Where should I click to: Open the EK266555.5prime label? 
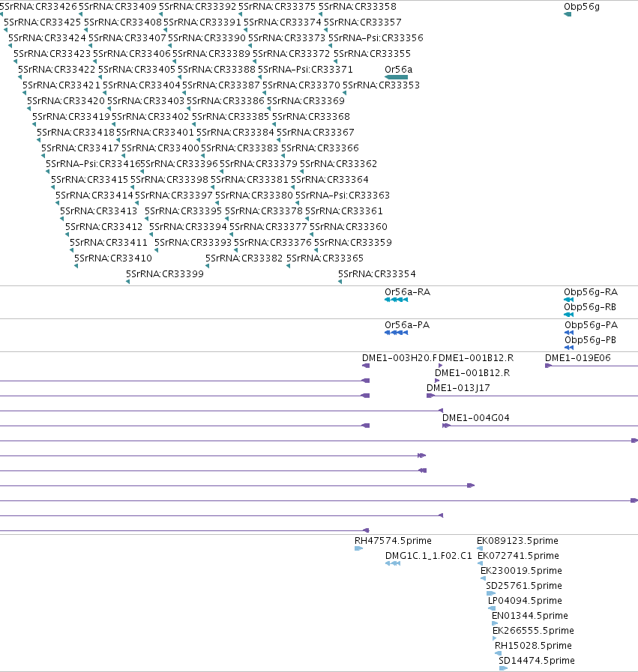point(533,631)
